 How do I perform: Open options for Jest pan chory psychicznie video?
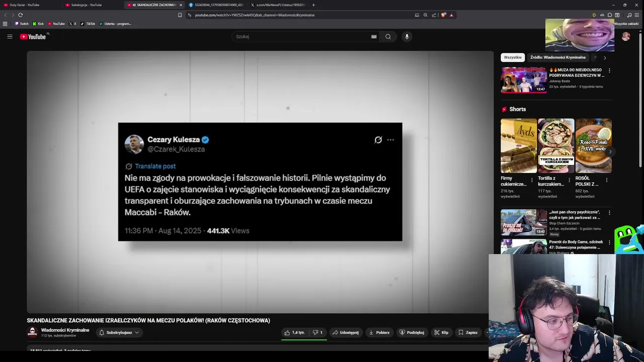point(609,213)
